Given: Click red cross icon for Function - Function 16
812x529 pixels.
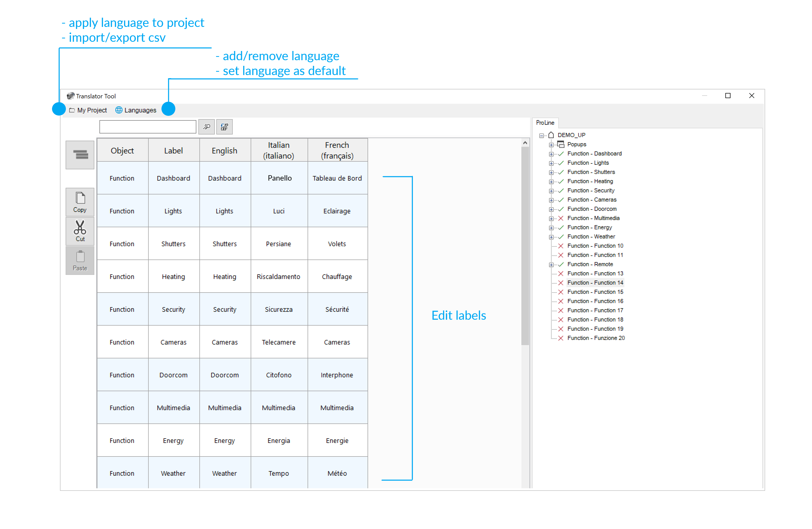Looking at the screenshot, I should point(561,301).
